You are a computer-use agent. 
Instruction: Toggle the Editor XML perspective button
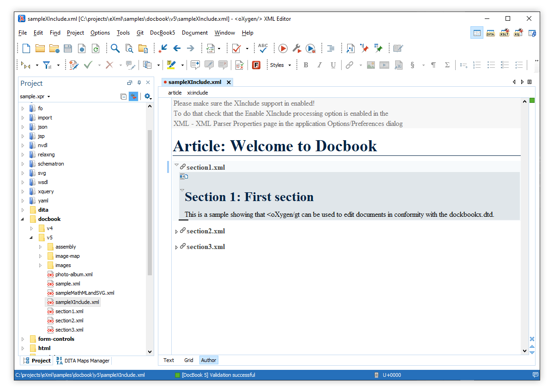[476, 33]
